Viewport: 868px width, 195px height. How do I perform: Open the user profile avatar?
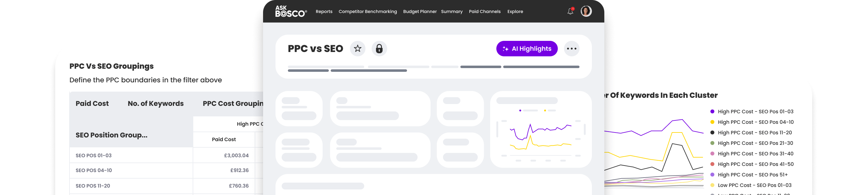(x=586, y=11)
